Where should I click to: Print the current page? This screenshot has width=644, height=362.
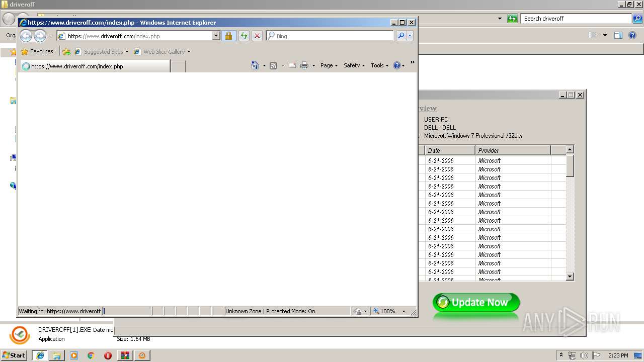[304, 65]
